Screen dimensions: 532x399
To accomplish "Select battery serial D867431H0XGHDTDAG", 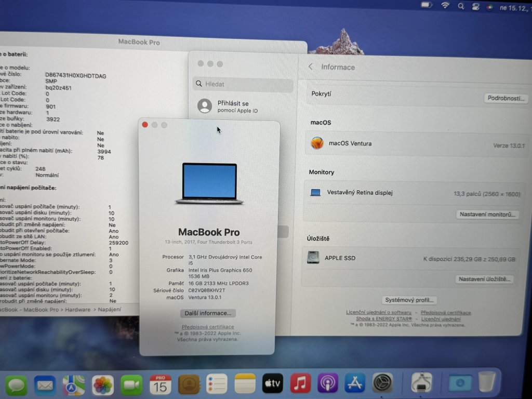I will tap(76, 76).
